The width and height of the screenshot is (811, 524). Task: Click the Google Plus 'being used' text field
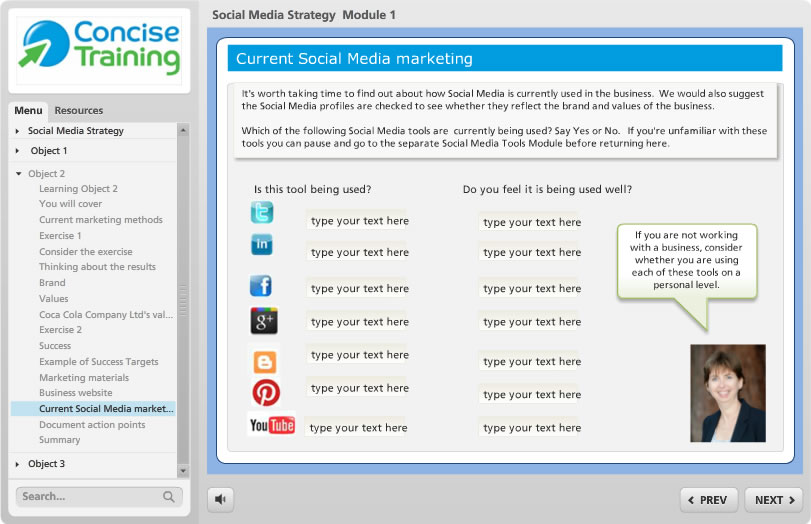click(357, 322)
